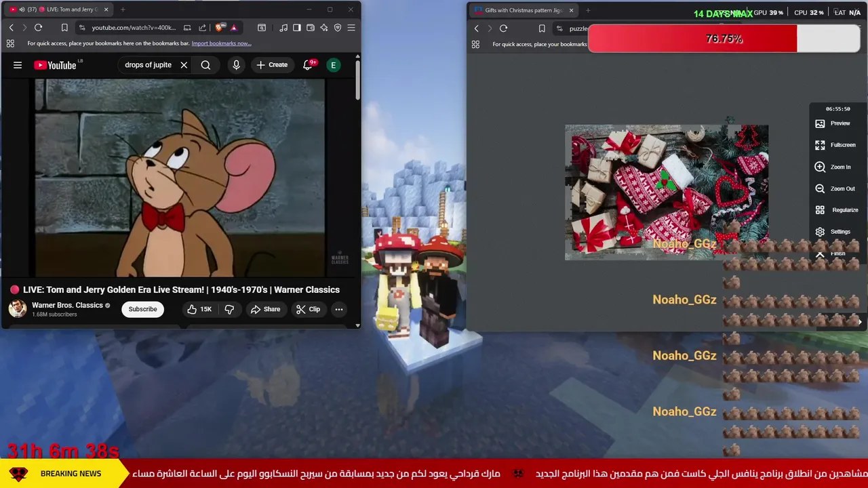Image resolution: width=868 pixels, height=488 pixels.
Task: Click in the YouTube search field
Action: (x=148, y=65)
